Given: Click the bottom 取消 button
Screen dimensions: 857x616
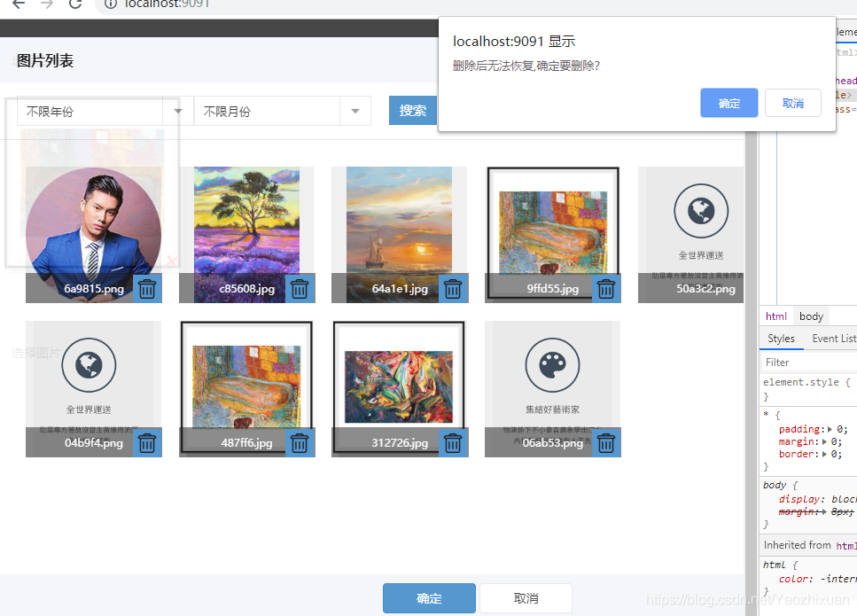Looking at the screenshot, I should pos(526,598).
